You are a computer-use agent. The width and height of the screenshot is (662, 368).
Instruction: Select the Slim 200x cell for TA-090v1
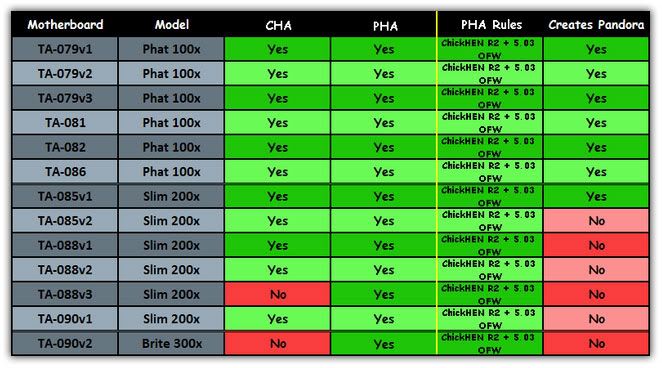tap(171, 319)
